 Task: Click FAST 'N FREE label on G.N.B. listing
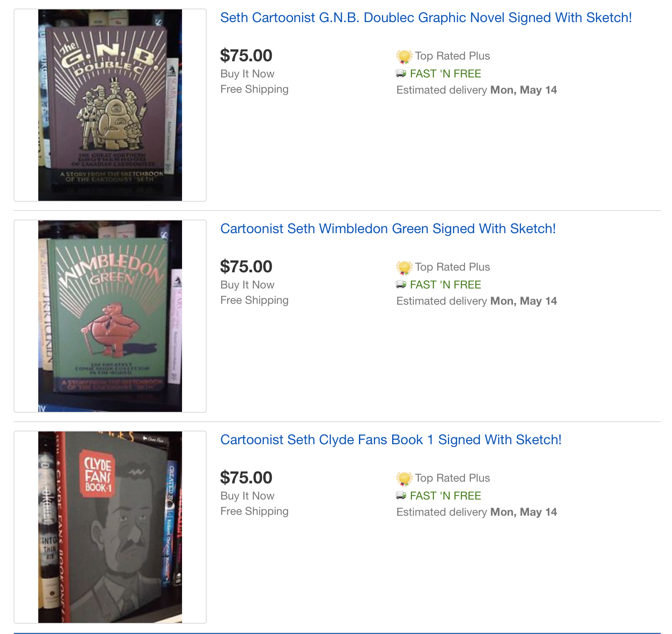click(x=445, y=74)
